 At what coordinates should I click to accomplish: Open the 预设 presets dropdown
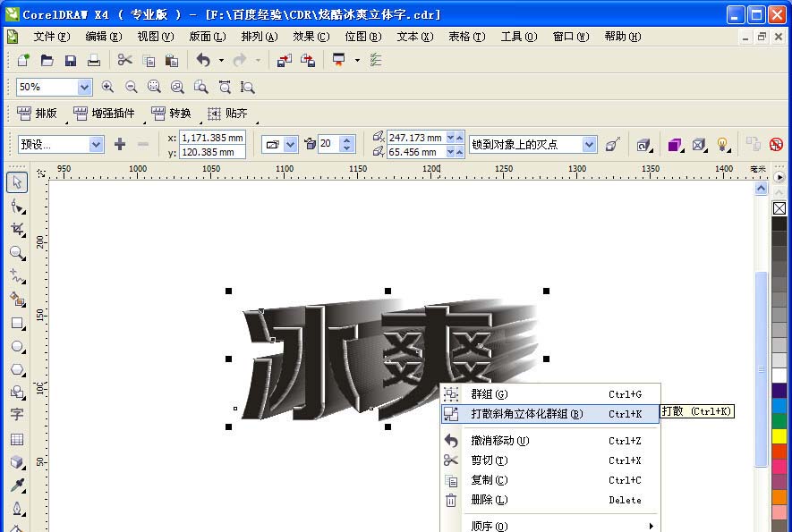(94, 144)
